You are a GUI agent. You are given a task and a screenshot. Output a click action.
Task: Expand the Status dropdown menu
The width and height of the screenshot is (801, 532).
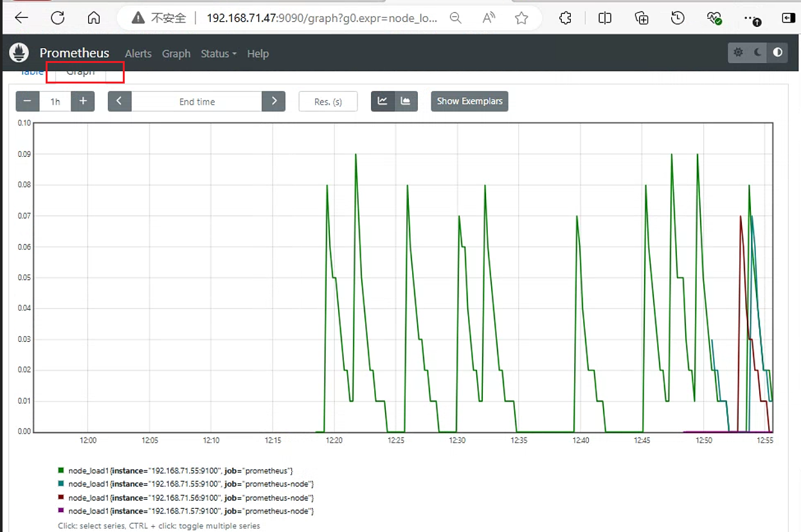pyautogui.click(x=219, y=53)
